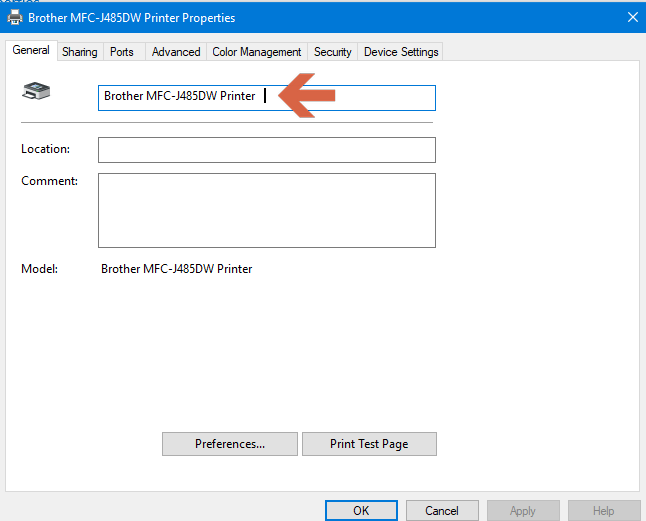Click the Comment label
646x521 pixels.
pyautogui.click(x=49, y=181)
